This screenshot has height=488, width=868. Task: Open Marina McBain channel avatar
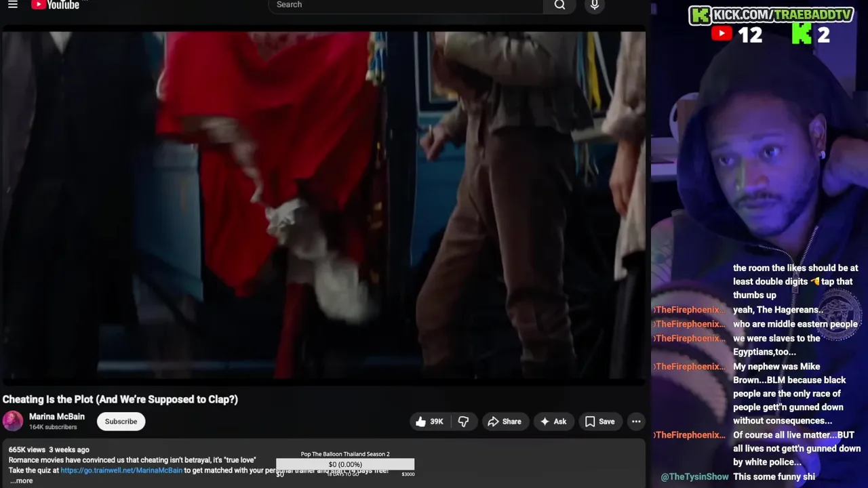(x=13, y=421)
